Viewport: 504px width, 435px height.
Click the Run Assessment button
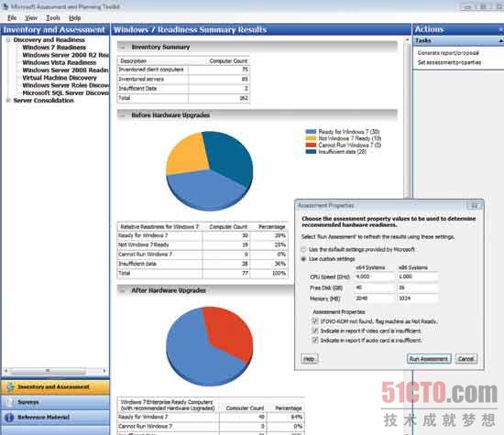pos(429,359)
